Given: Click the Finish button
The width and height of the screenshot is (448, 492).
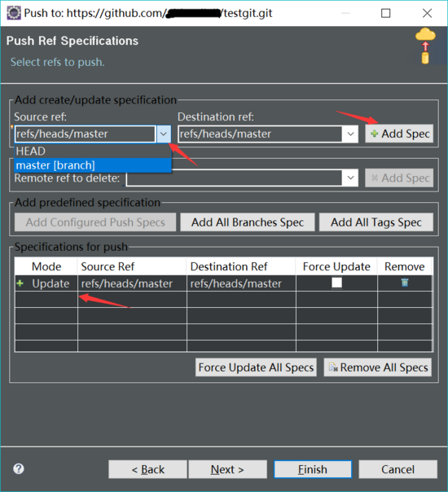Looking at the screenshot, I should pyautogui.click(x=313, y=469).
